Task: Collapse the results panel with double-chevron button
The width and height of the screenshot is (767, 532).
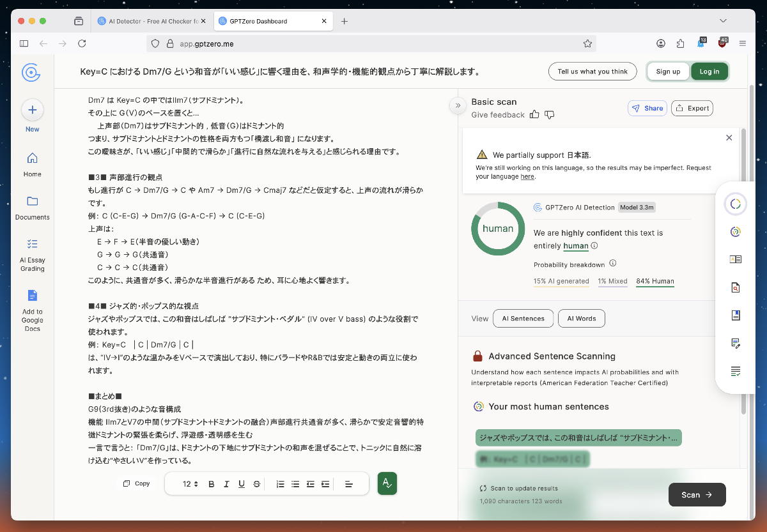Action: click(x=458, y=106)
